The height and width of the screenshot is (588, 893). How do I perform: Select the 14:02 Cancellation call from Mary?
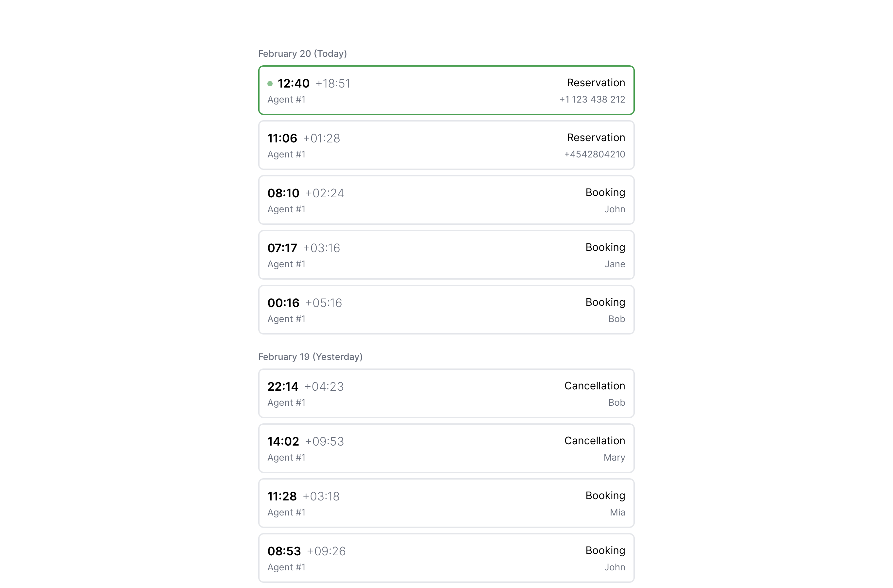coord(446,448)
